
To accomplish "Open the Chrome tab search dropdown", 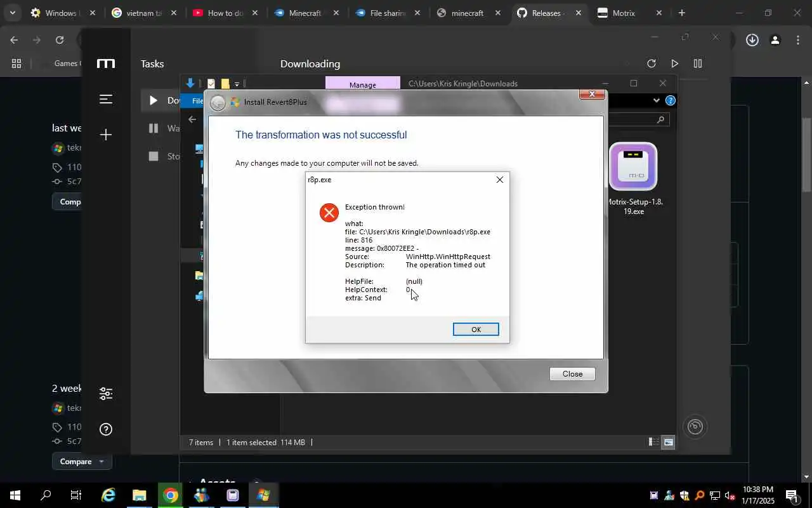I will click(12, 13).
